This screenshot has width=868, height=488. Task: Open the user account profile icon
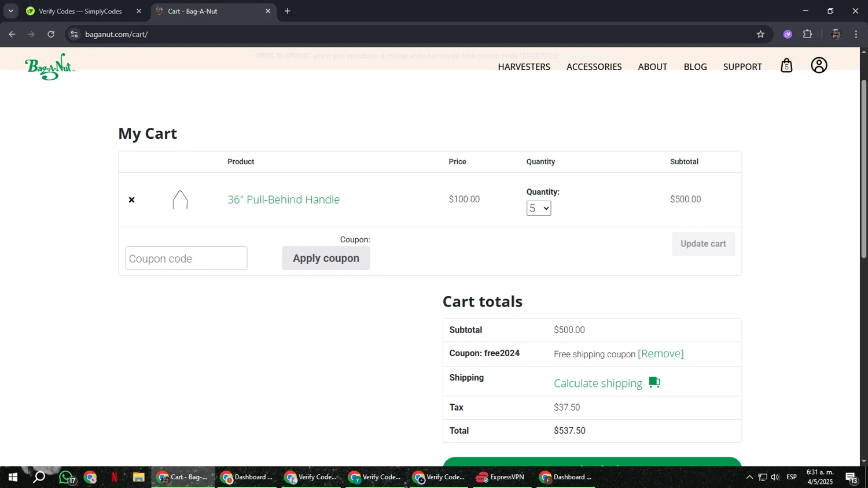point(819,65)
